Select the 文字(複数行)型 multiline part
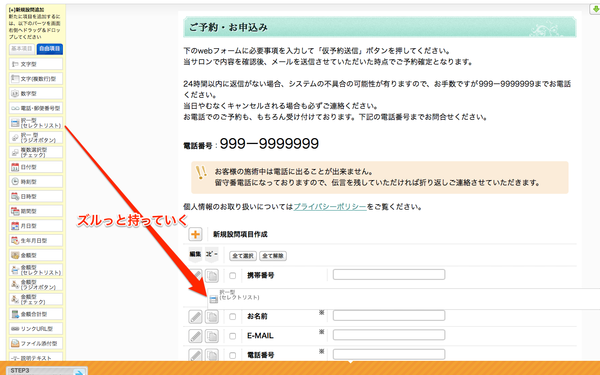This screenshot has height=375, width=600. (36, 79)
